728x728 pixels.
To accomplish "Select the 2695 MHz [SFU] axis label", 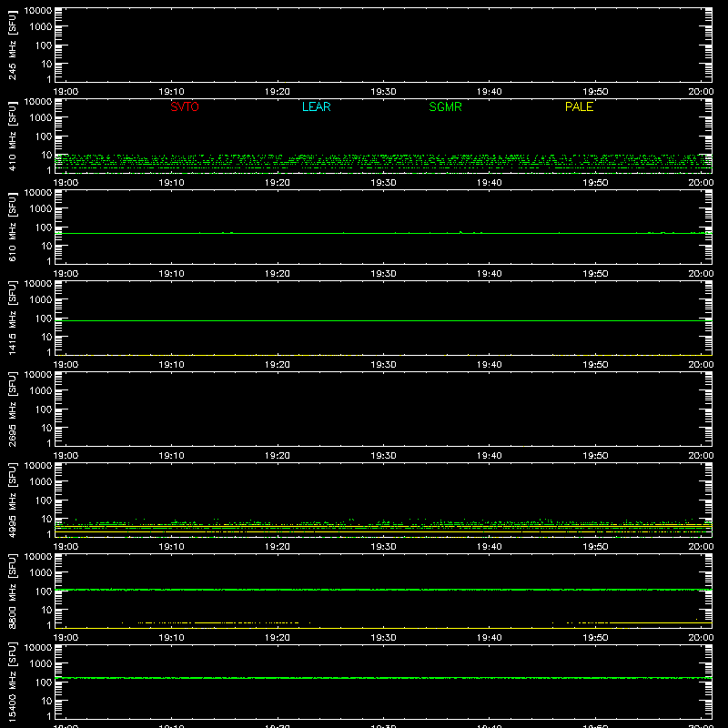I will pos(13,409).
